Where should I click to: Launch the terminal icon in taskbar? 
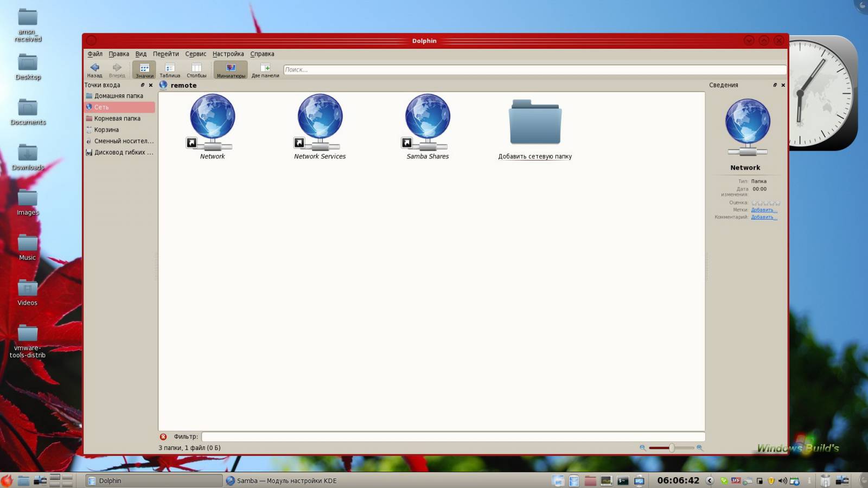pyautogui.click(x=623, y=480)
